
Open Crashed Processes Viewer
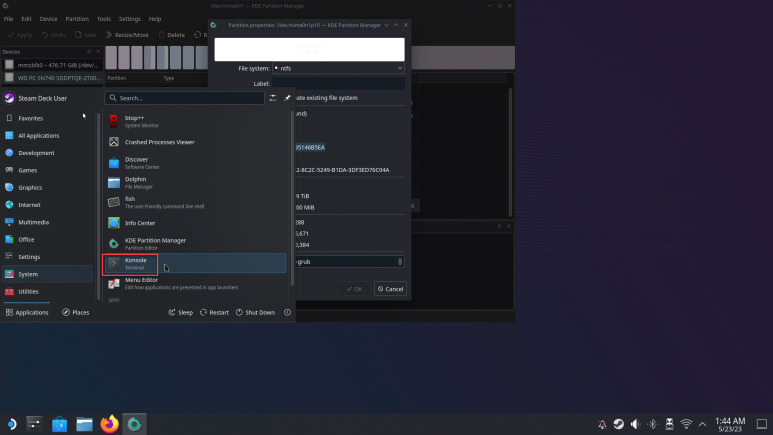pyautogui.click(x=195, y=142)
